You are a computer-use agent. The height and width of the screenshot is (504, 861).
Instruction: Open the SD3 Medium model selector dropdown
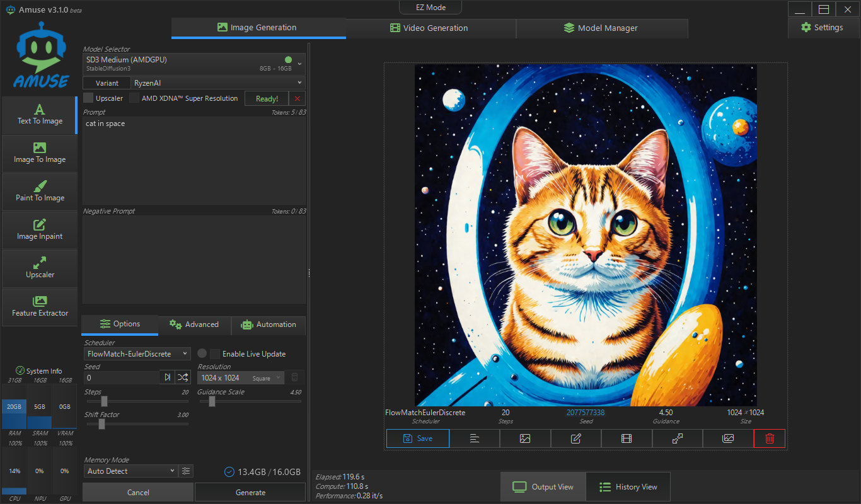coord(194,64)
